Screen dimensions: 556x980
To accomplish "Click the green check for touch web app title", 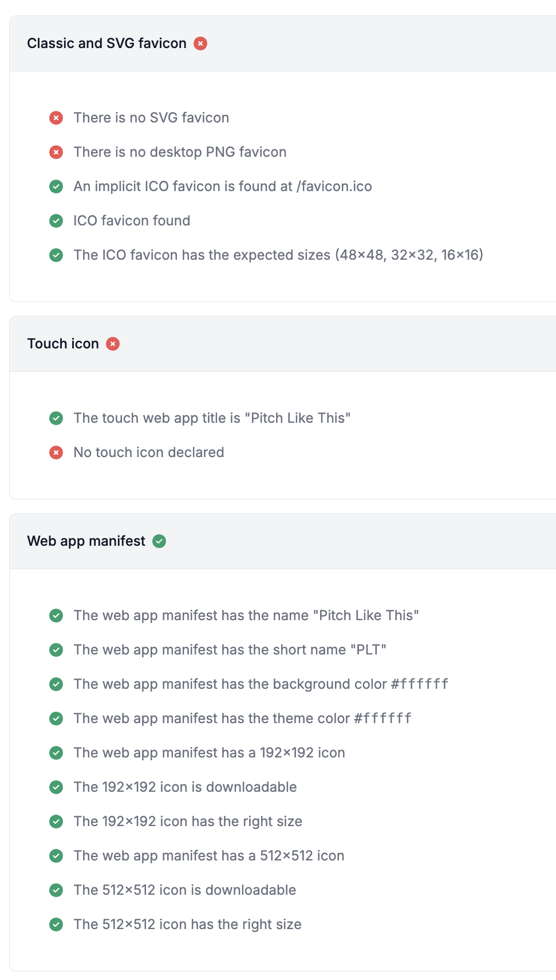I will [56, 418].
